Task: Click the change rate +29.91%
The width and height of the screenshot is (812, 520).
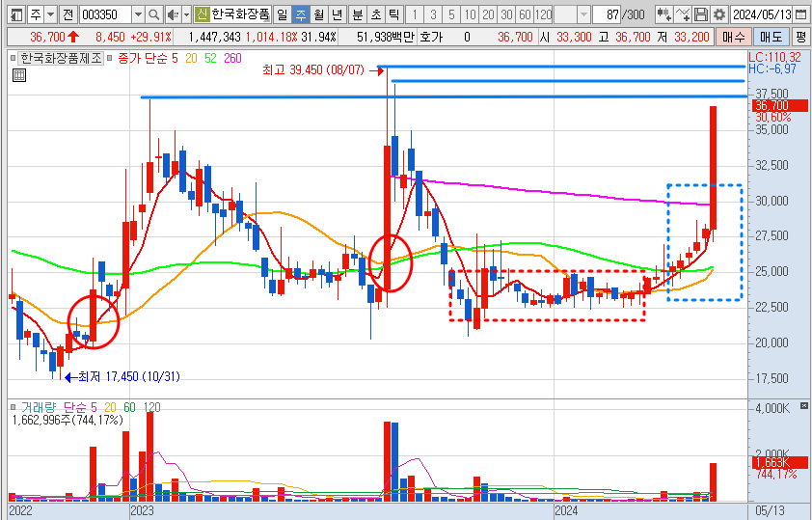Action: pos(150,37)
